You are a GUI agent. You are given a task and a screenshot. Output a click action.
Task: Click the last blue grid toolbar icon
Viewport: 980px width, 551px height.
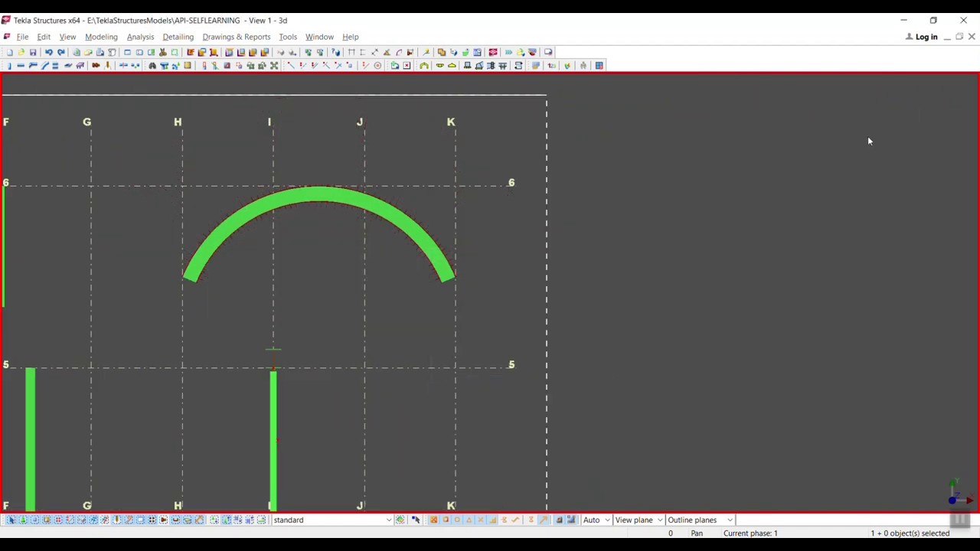599,65
